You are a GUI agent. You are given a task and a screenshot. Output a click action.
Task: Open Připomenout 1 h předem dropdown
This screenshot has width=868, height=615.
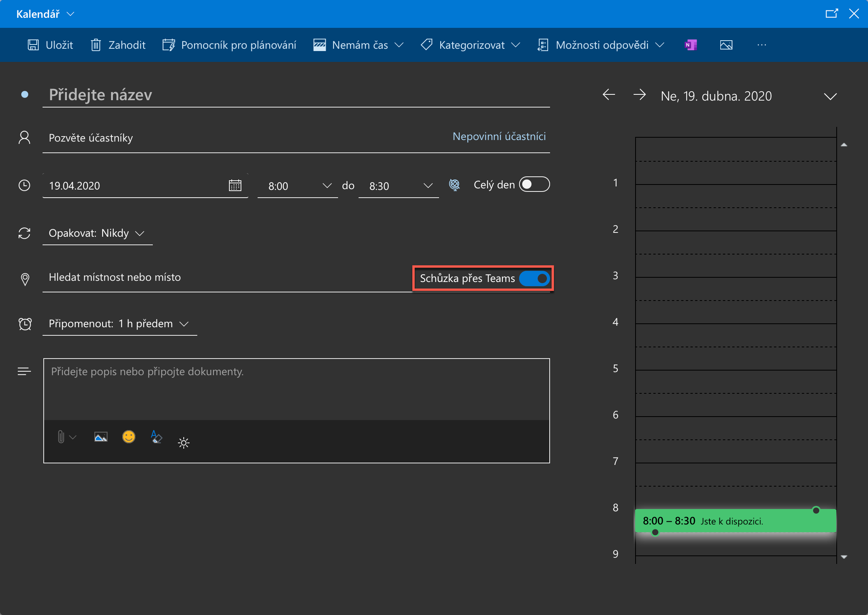pos(119,324)
